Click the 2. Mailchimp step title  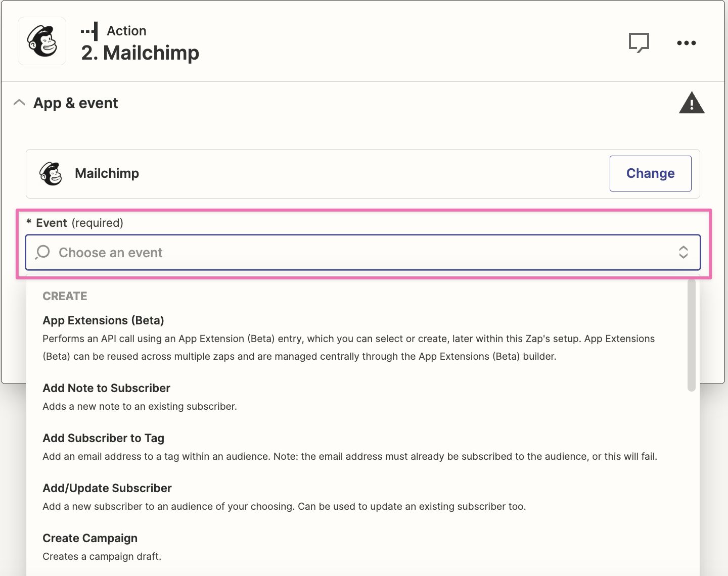coord(140,53)
